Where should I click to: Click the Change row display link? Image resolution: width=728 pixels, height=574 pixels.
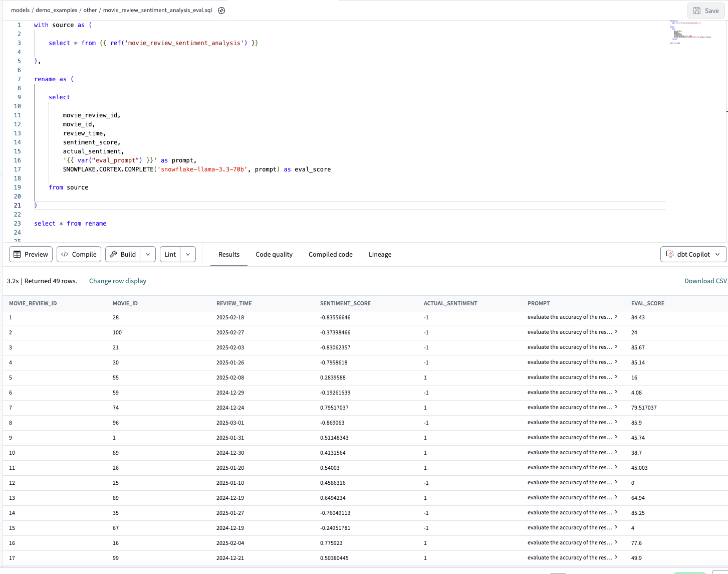click(117, 281)
